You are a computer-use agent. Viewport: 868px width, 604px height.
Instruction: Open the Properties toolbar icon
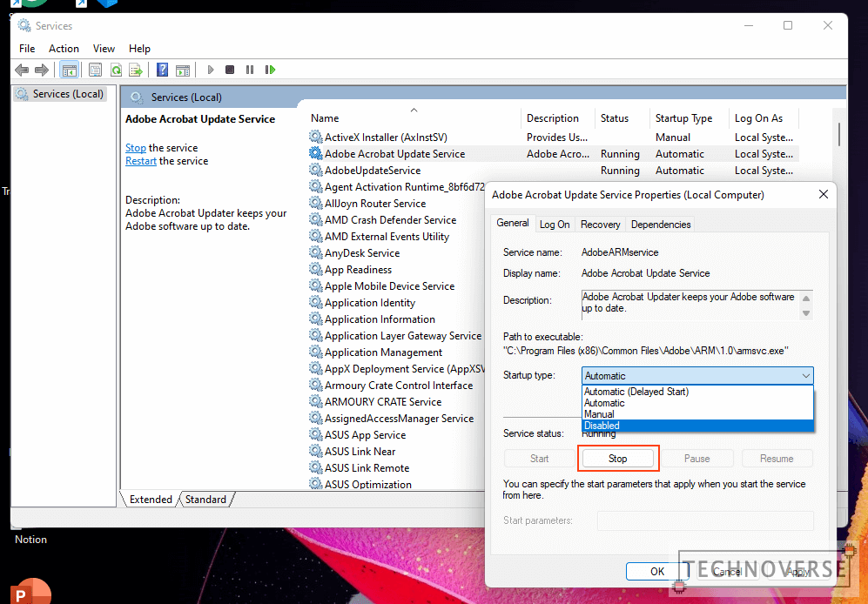pyautogui.click(x=95, y=70)
